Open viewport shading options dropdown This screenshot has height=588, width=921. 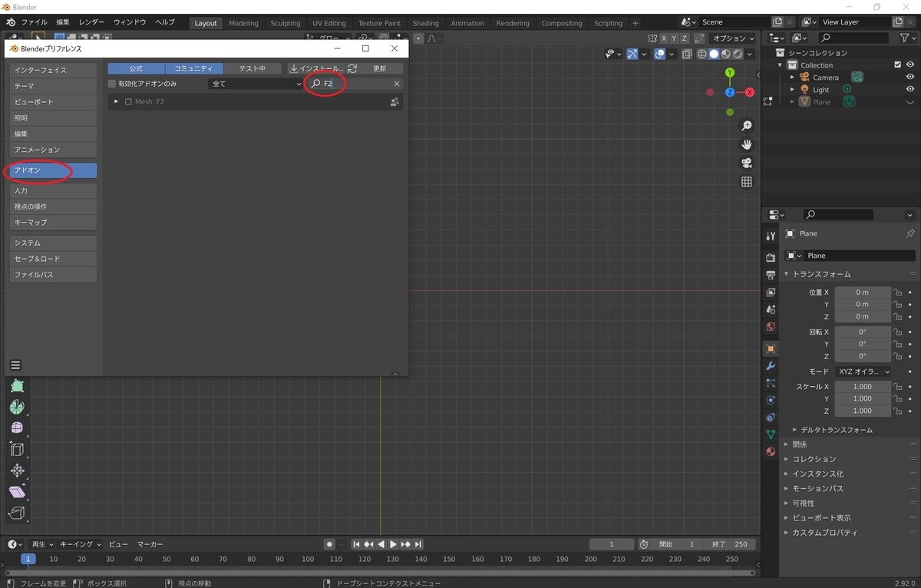pyautogui.click(x=750, y=54)
